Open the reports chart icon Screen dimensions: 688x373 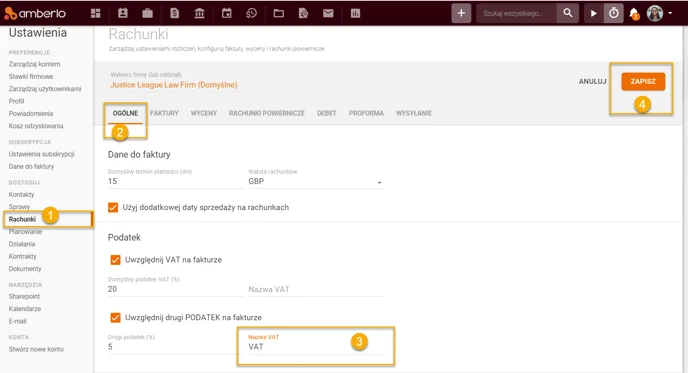pyautogui.click(x=355, y=14)
